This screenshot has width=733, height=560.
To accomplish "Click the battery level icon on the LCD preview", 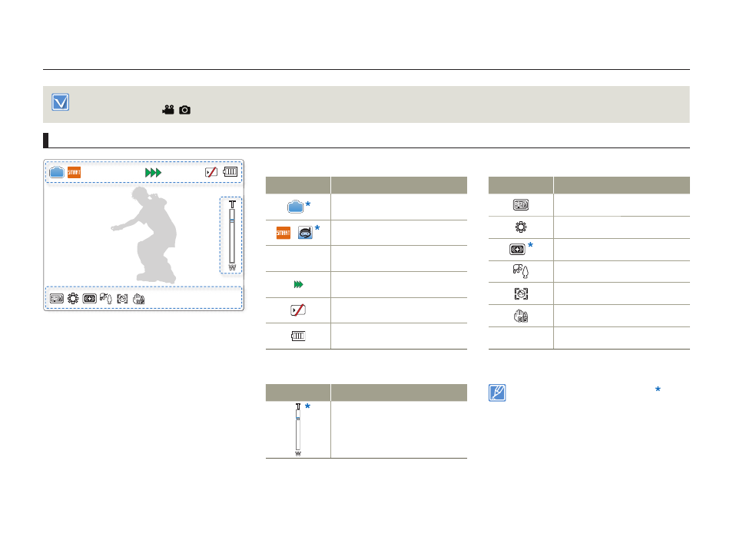I will (230, 171).
